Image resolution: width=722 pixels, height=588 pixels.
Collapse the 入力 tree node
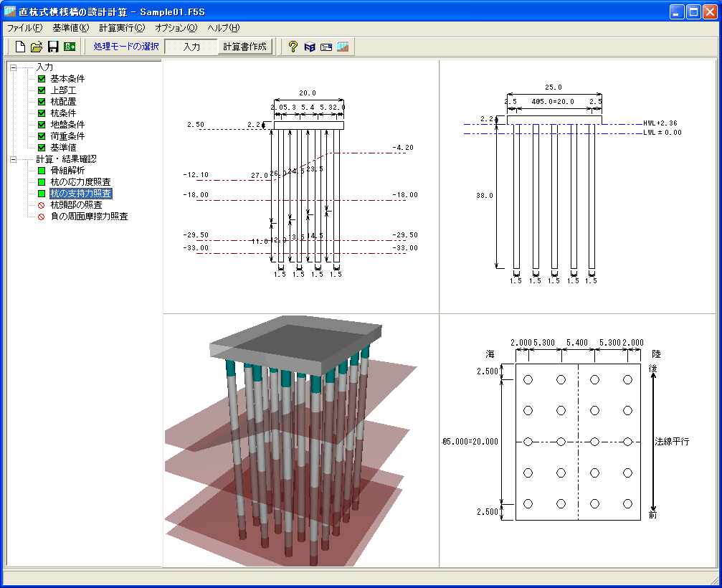pyautogui.click(x=14, y=67)
